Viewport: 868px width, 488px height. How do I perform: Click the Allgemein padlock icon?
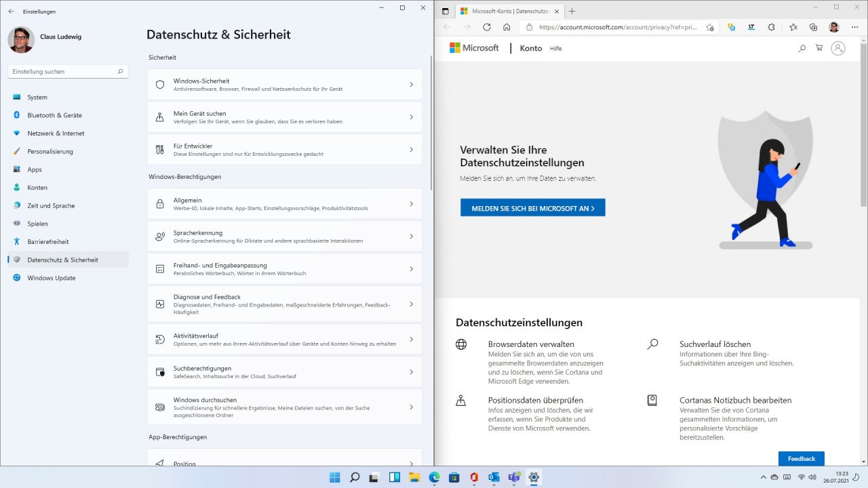[160, 204]
